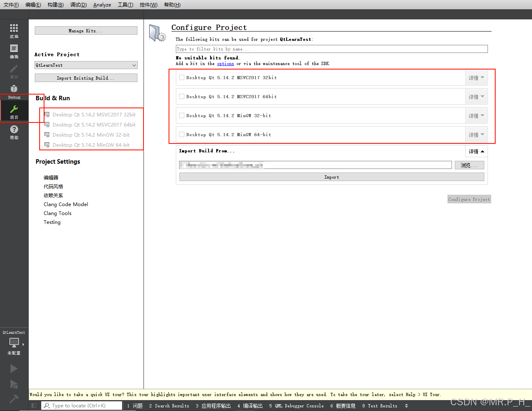Open the Welcome mode grid icon
Screen dimensions: 532x411
(x=14, y=28)
